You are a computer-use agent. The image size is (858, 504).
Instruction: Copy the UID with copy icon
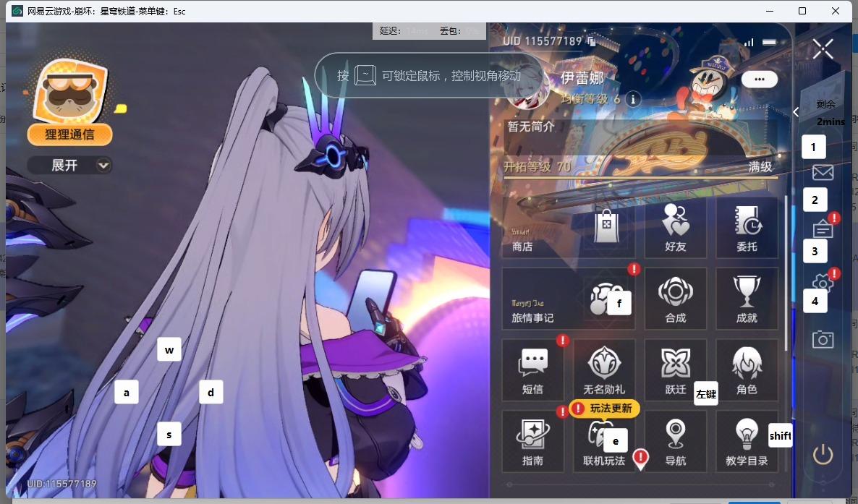[x=592, y=41]
